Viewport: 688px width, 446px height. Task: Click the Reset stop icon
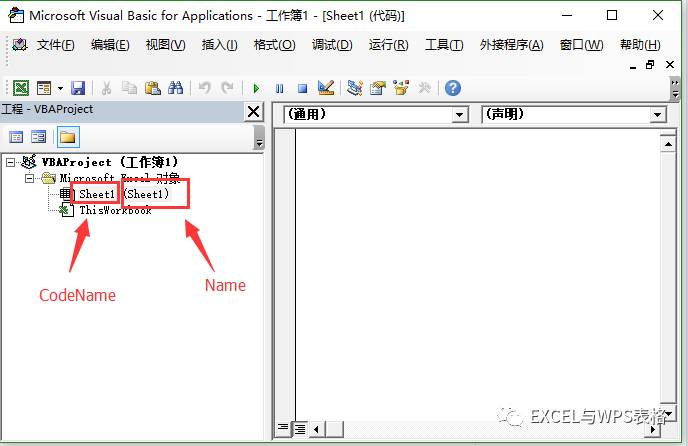click(302, 89)
